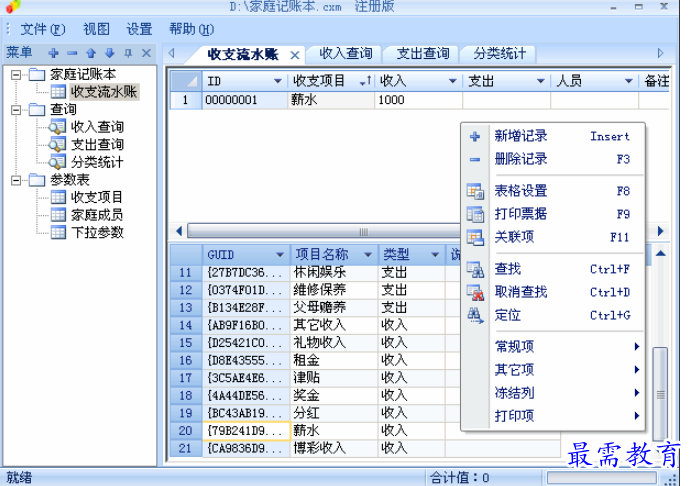689x486 pixels.
Task: Open 支出查询 in the tree
Action: tap(98, 145)
